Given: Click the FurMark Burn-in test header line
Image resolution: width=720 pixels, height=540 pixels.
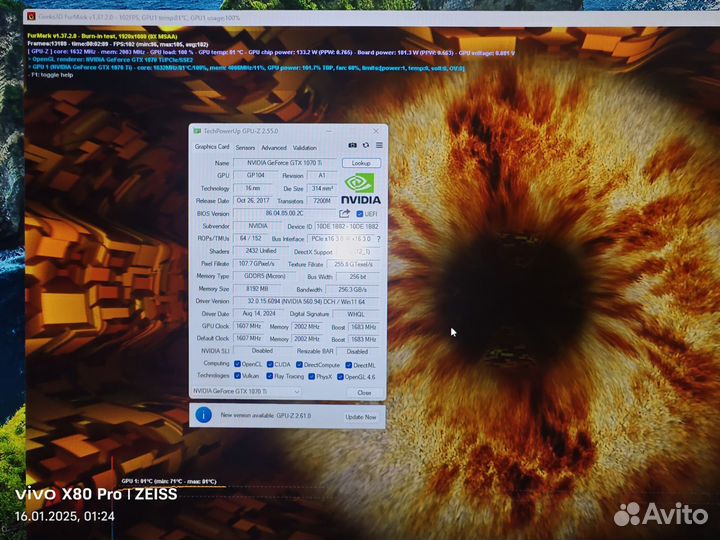Looking at the screenshot, I should point(103,36).
